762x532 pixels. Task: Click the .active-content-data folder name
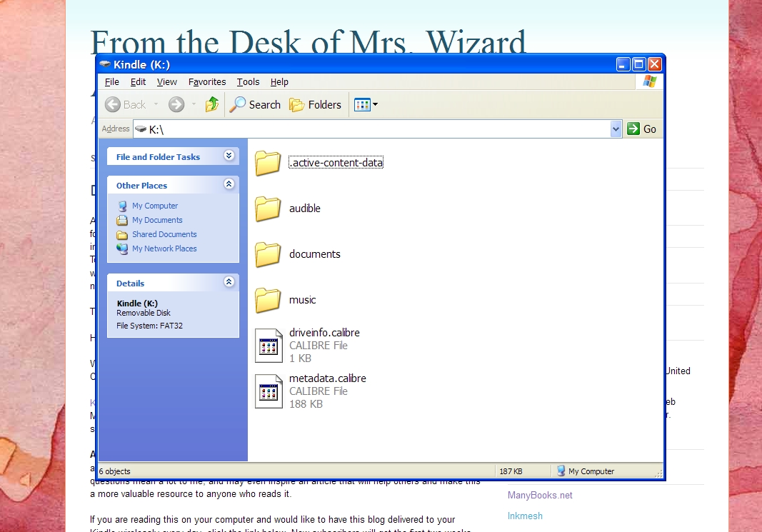pos(336,162)
